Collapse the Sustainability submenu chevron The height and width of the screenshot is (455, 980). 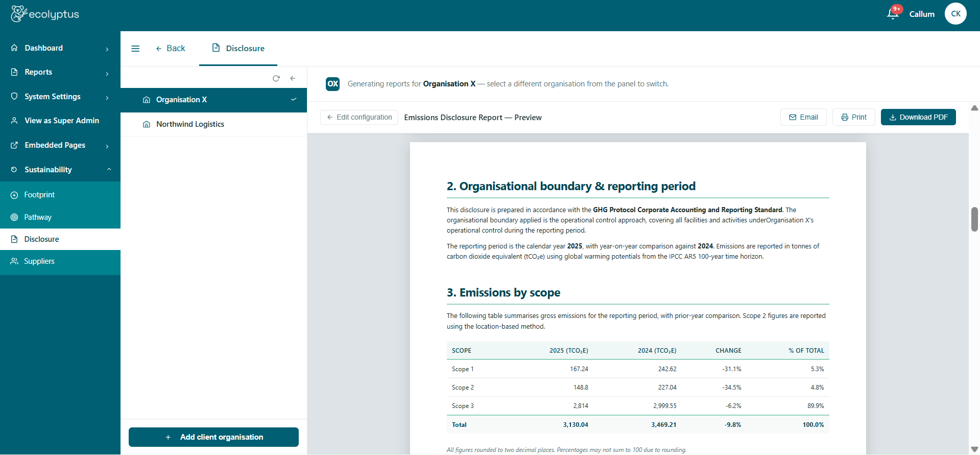(109, 169)
